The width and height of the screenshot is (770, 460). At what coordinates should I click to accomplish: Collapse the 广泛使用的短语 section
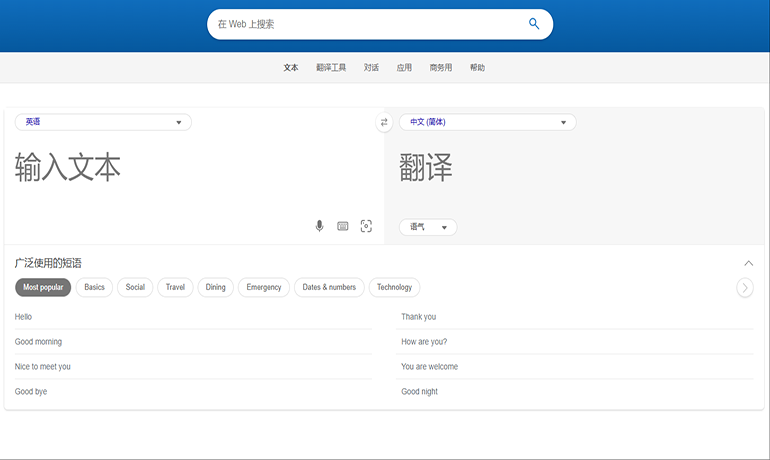(x=748, y=263)
